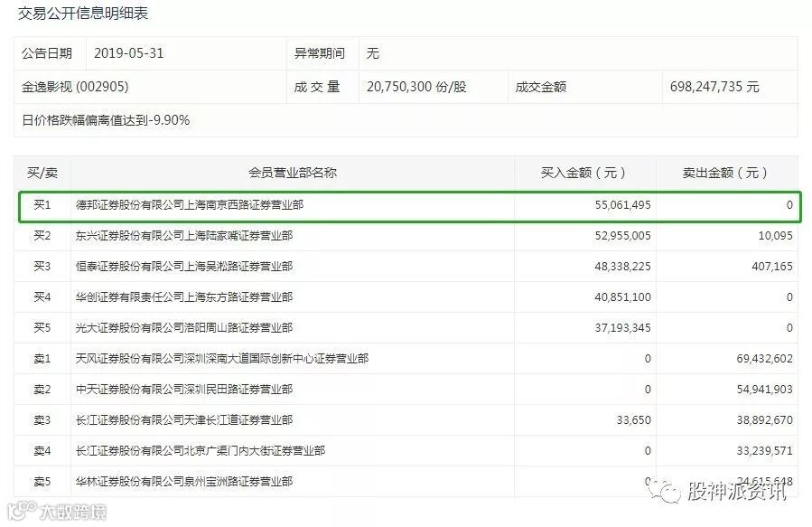Click 长江证券北京广渠门内大街证券营业部 name
Viewport: 812px width, 527px height.
[201, 451]
